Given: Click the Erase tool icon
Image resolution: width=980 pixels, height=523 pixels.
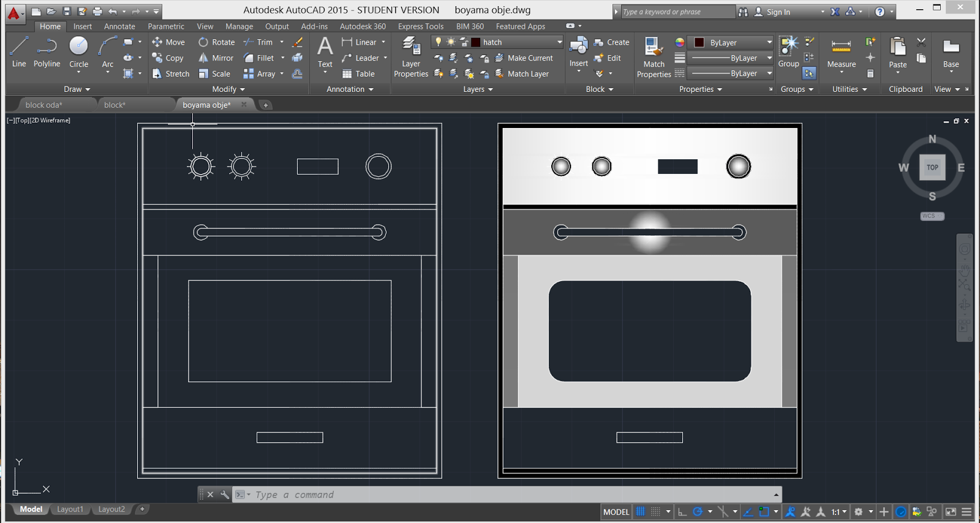Looking at the screenshot, I should [298, 42].
